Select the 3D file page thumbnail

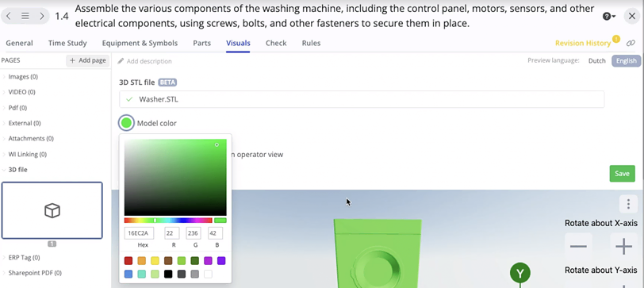pos(52,210)
